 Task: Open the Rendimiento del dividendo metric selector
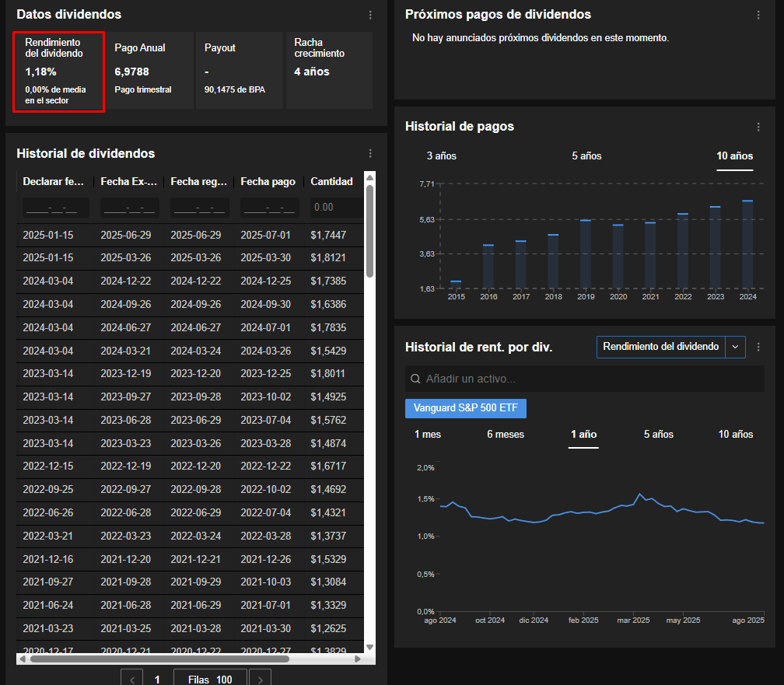tap(660, 347)
